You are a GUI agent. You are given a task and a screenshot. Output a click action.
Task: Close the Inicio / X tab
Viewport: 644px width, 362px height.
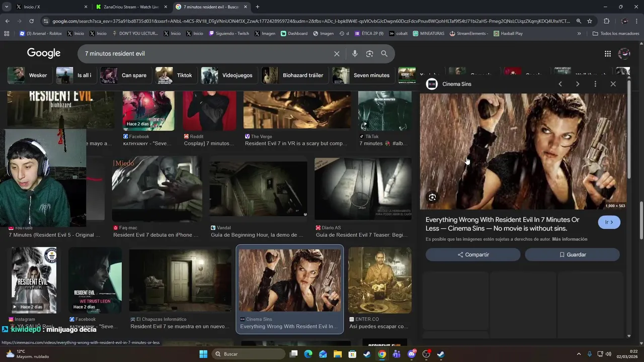(x=86, y=7)
